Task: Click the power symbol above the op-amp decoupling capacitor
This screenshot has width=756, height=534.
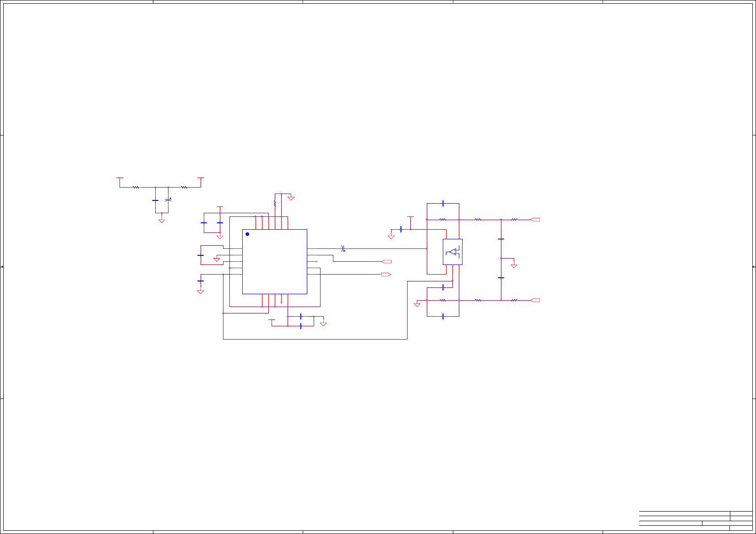Action: [410, 217]
